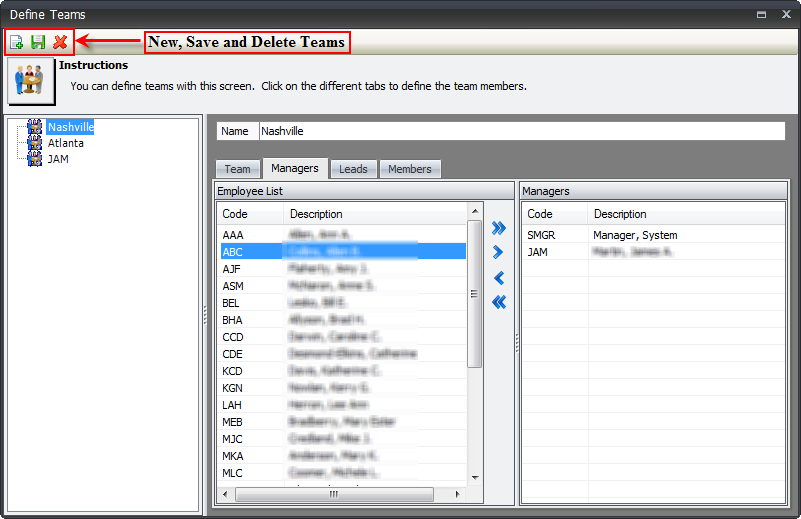Select the Atlanta team in the tree
This screenshot has width=801, height=519.
(x=65, y=143)
